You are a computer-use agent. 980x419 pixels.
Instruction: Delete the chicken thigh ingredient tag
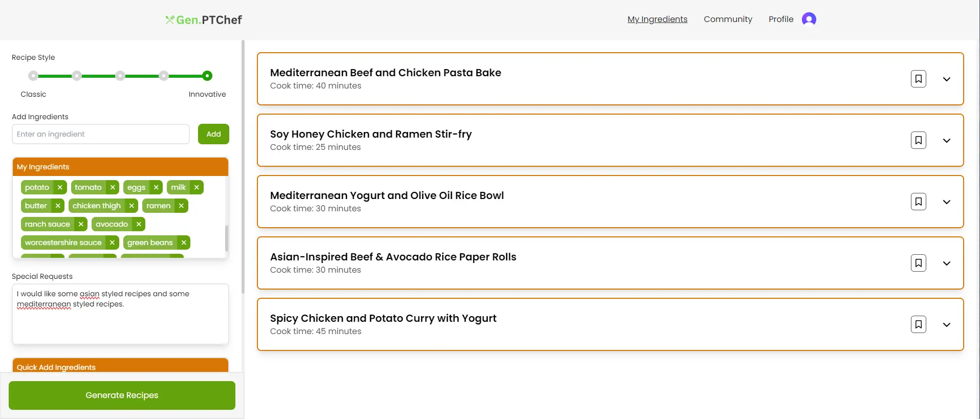pyautogui.click(x=132, y=206)
